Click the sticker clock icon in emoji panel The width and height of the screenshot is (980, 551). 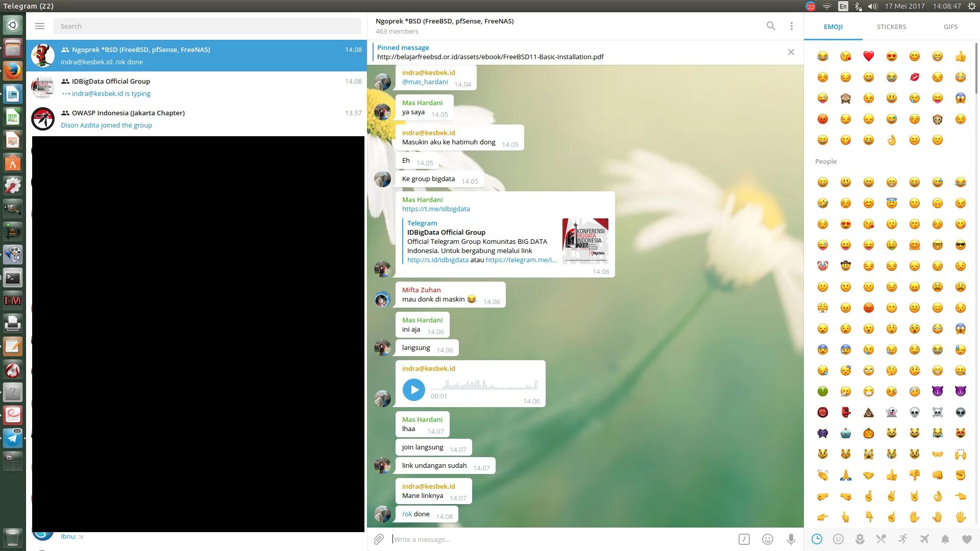pos(818,539)
